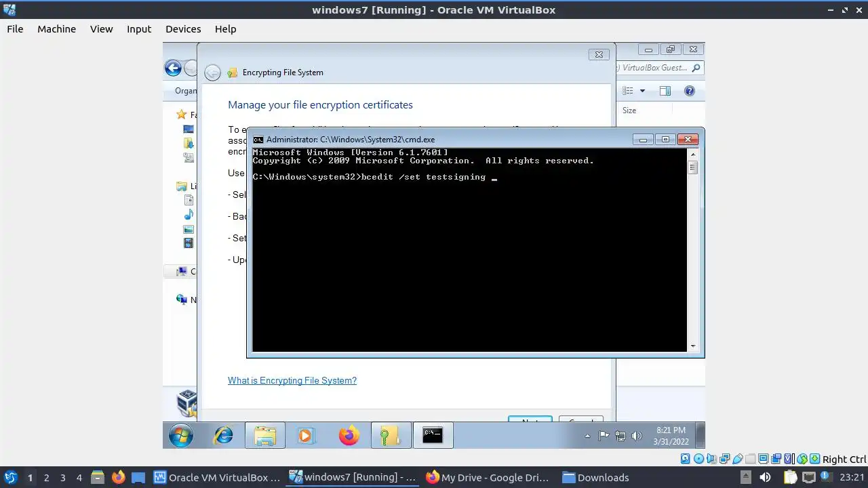Click the host network connection icon

click(810, 477)
